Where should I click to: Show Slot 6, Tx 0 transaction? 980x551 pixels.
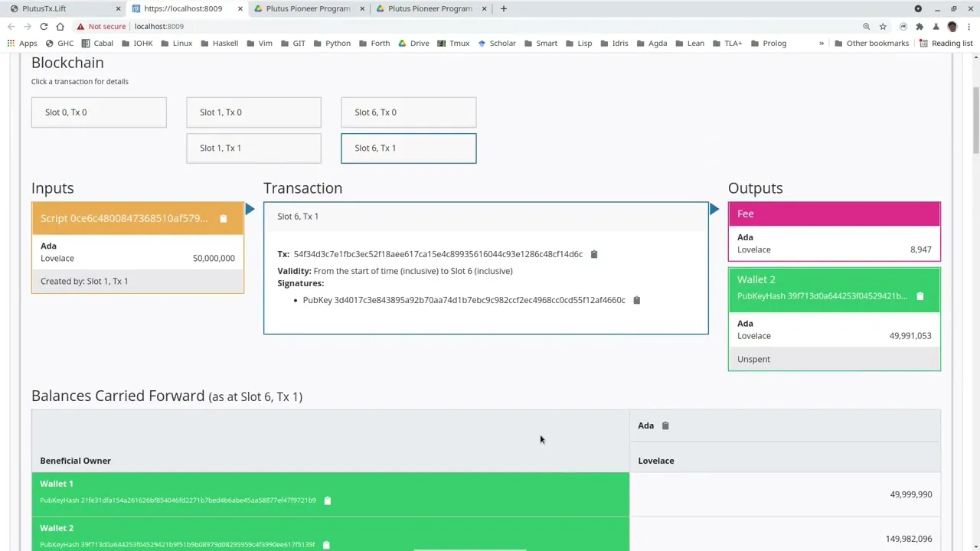pyautogui.click(x=408, y=112)
